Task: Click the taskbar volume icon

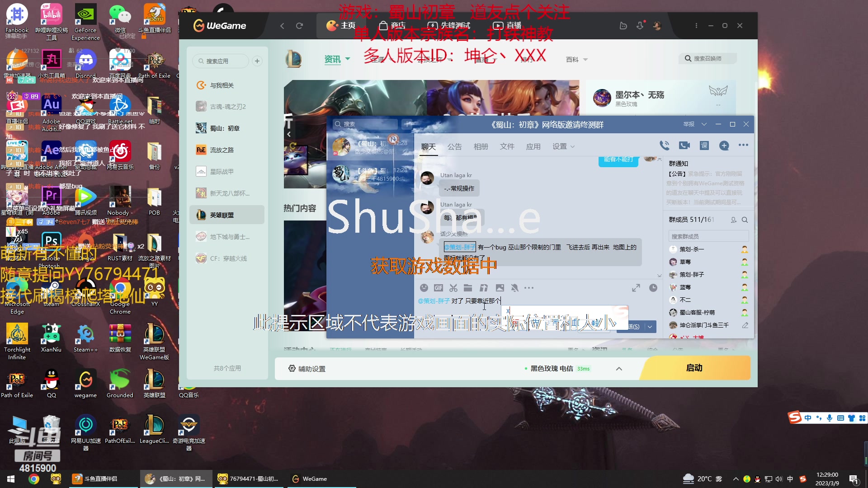Action: click(779, 479)
